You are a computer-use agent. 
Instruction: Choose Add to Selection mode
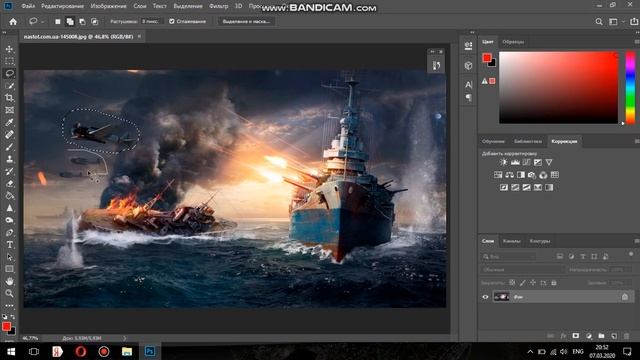(x=70, y=22)
